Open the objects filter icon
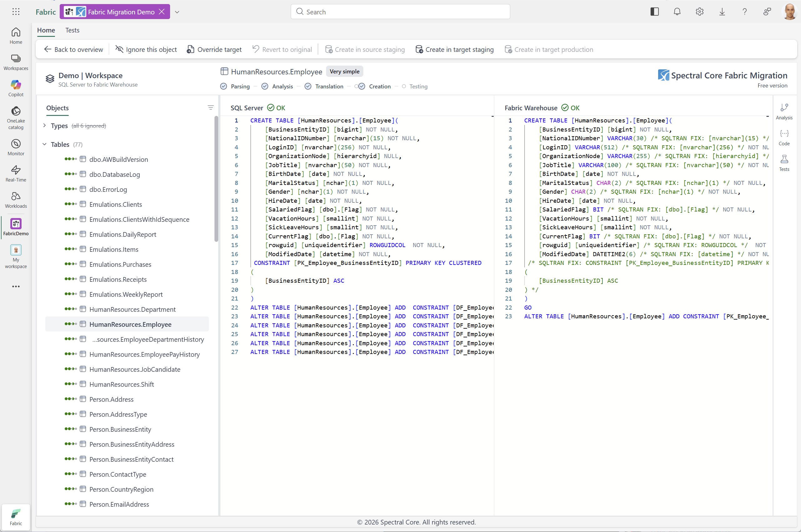This screenshot has width=801, height=532. click(x=210, y=107)
